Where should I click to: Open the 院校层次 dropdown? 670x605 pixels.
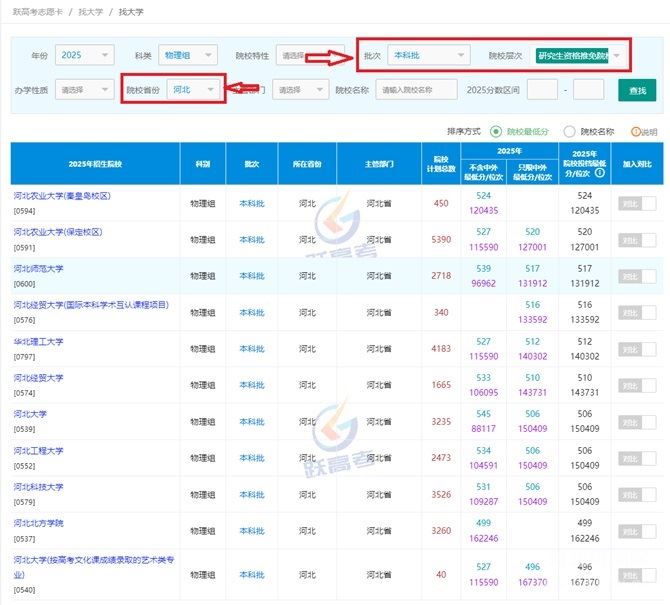pyautogui.click(x=579, y=56)
